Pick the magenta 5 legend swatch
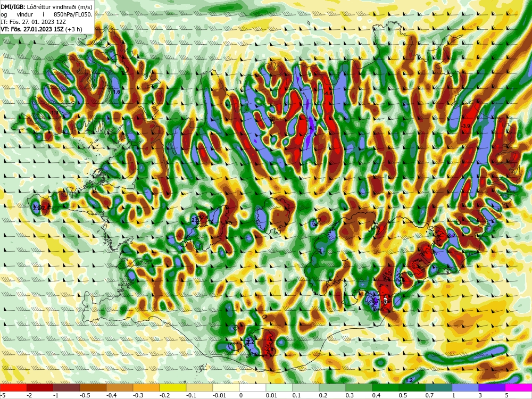The height and width of the screenshot is (399, 532). [x=519, y=387]
